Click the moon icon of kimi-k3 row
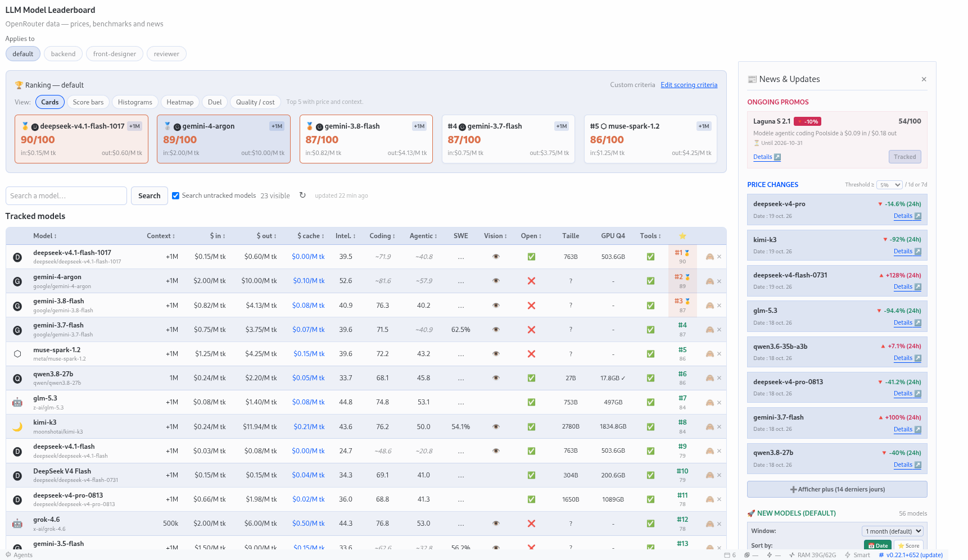968x560 pixels. [17, 427]
